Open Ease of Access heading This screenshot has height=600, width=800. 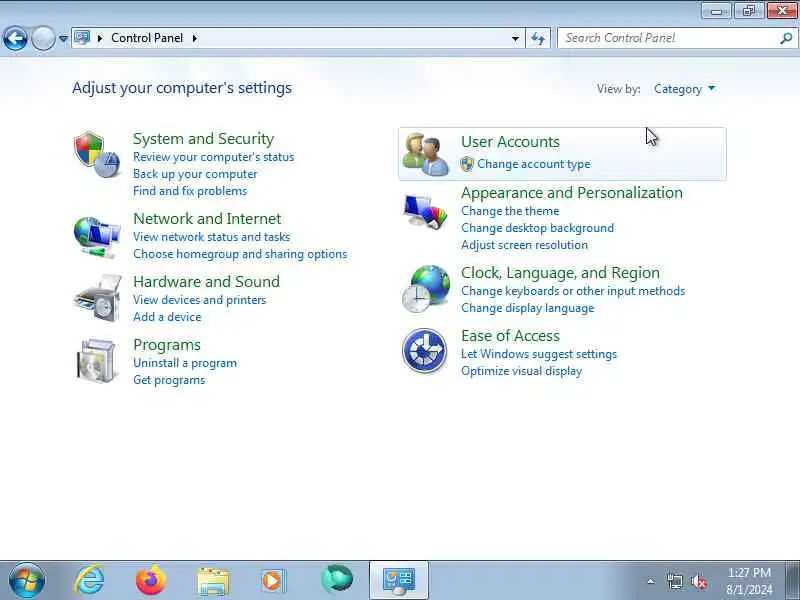coord(510,336)
